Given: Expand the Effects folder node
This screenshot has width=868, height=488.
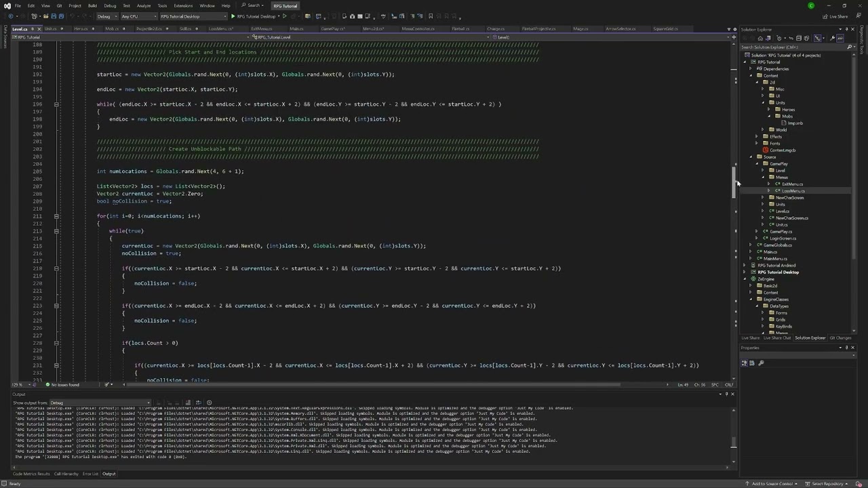Looking at the screenshot, I should [x=757, y=137].
